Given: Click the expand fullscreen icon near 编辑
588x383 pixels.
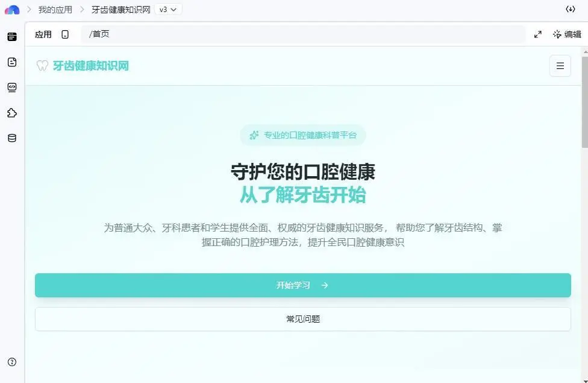Looking at the screenshot, I should [537, 34].
